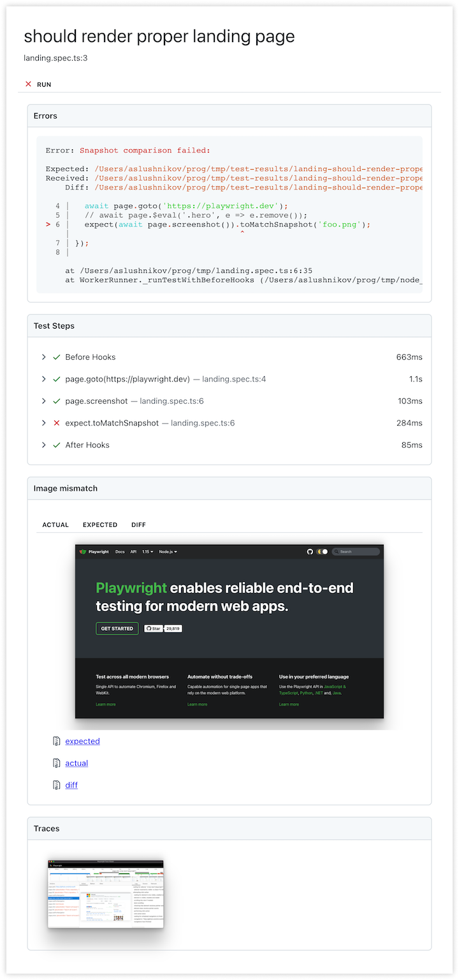Click the file icon next to actual
Viewport: 459px width, 980px height.
click(x=56, y=763)
